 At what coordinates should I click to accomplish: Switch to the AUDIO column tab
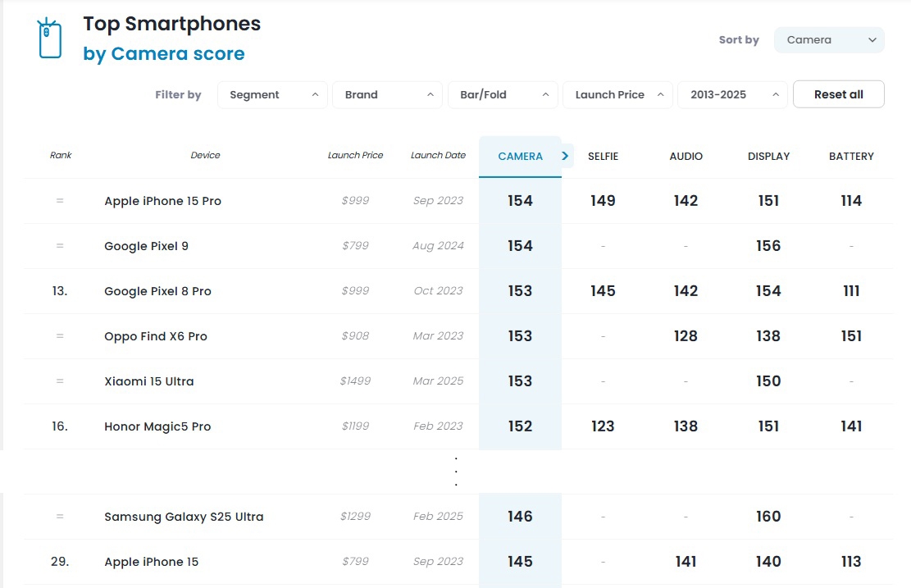tap(686, 157)
